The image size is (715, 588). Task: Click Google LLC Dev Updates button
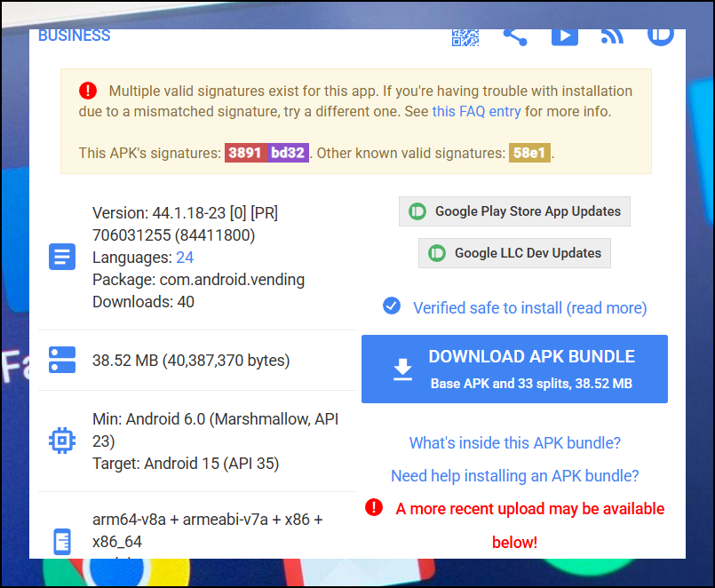tap(514, 253)
